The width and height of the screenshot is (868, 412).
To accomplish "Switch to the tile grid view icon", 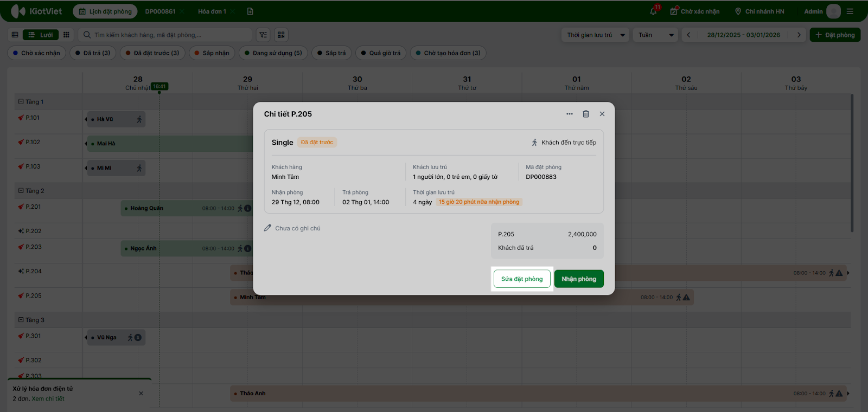I will [x=66, y=35].
